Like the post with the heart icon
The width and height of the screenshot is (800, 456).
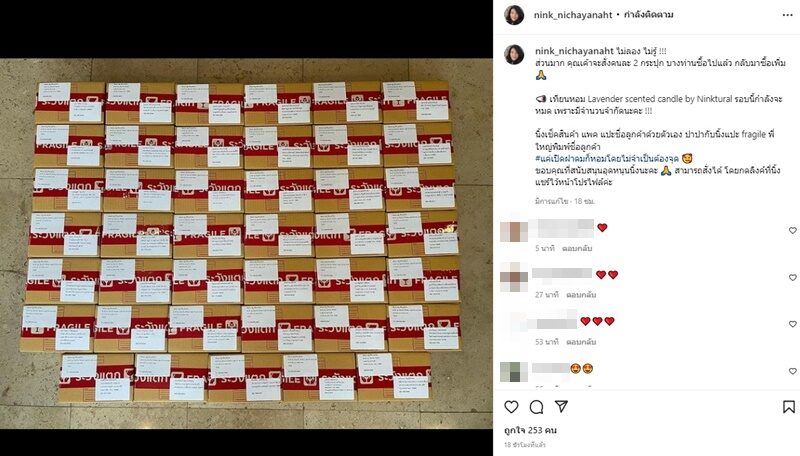[x=511, y=407]
